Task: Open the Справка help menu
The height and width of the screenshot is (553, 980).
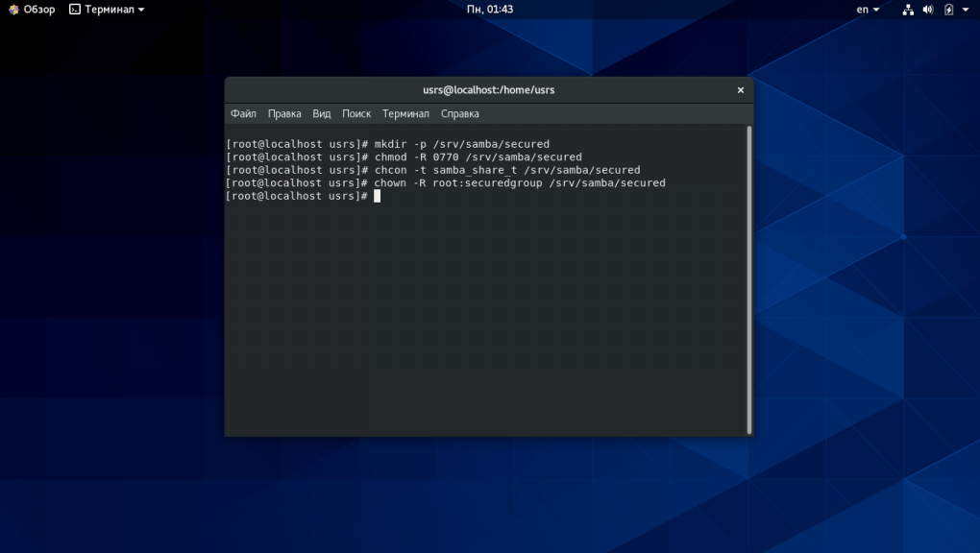Action: pyautogui.click(x=460, y=113)
